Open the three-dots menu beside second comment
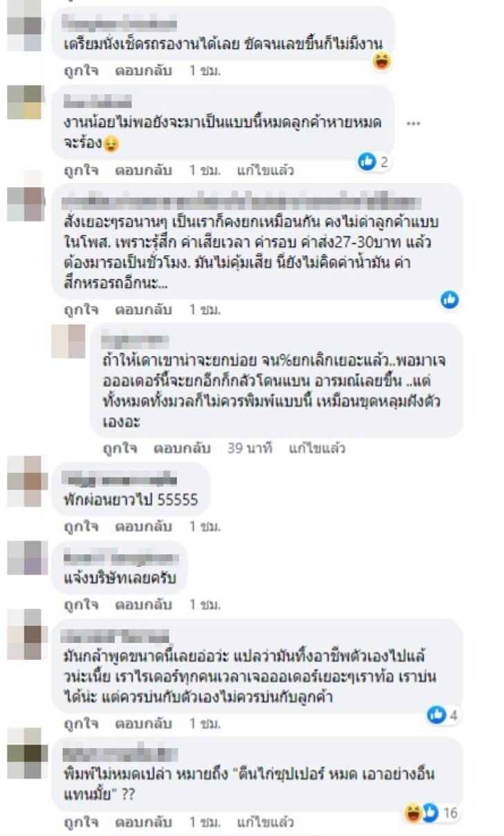 tap(413, 124)
